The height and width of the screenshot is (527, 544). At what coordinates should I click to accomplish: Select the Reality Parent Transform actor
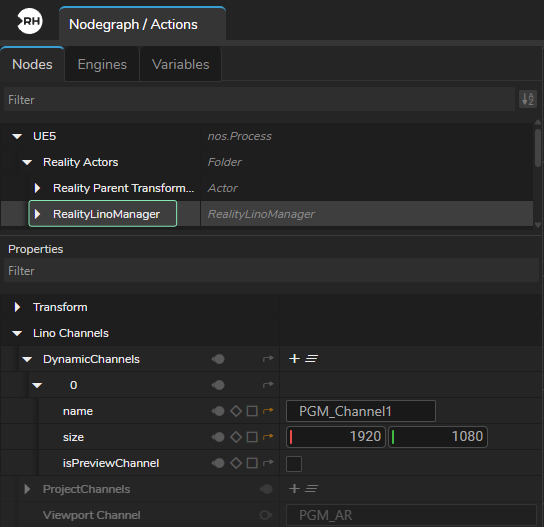point(124,188)
